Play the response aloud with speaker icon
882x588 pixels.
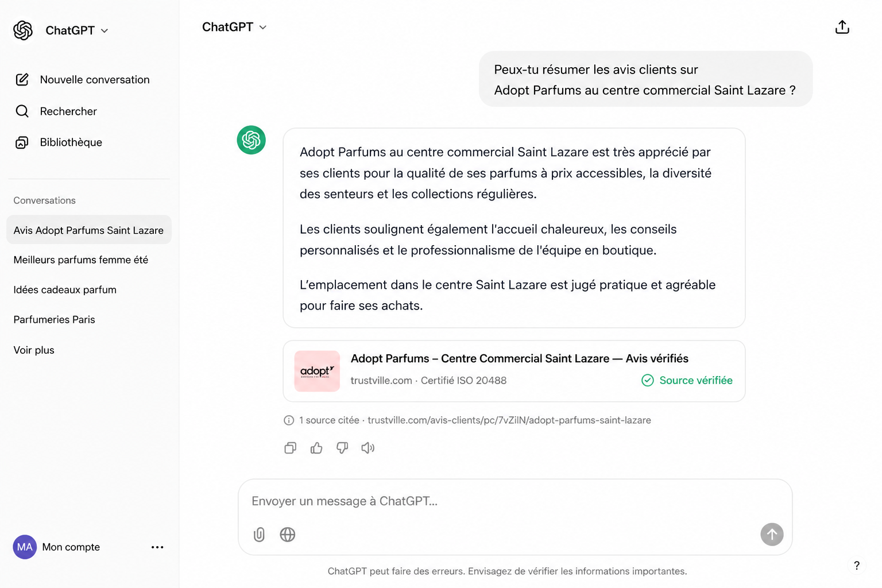click(368, 448)
